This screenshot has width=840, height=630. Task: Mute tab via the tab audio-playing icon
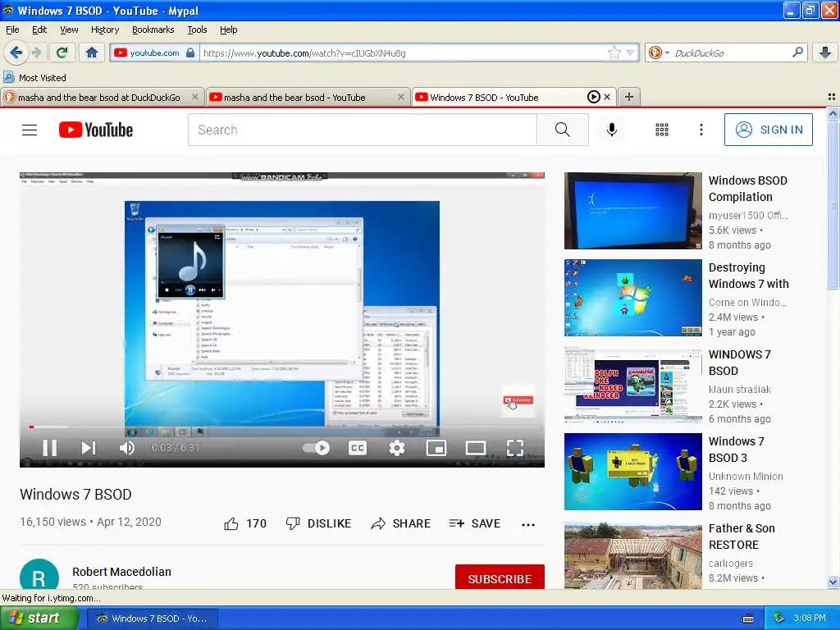(x=594, y=97)
